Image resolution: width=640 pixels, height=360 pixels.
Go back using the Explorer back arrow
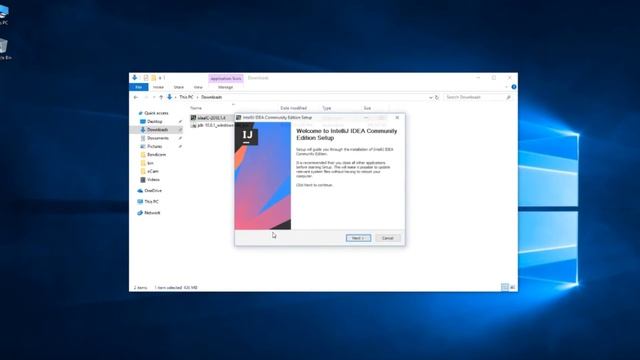[x=136, y=97]
